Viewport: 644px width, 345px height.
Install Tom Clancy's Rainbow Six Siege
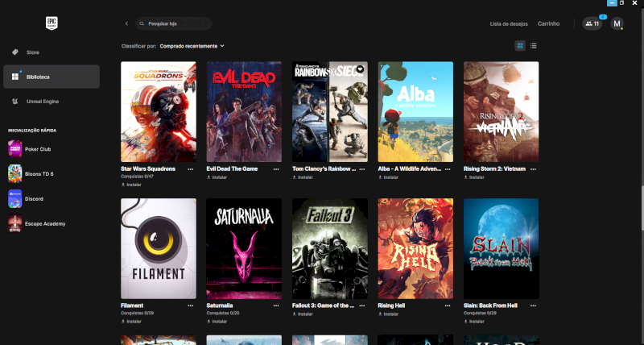[x=303, y=177]
